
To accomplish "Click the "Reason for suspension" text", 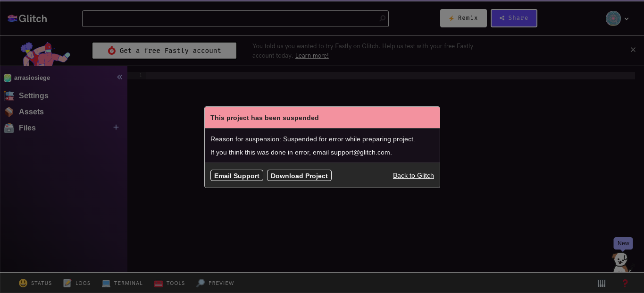I will [313, 139].
